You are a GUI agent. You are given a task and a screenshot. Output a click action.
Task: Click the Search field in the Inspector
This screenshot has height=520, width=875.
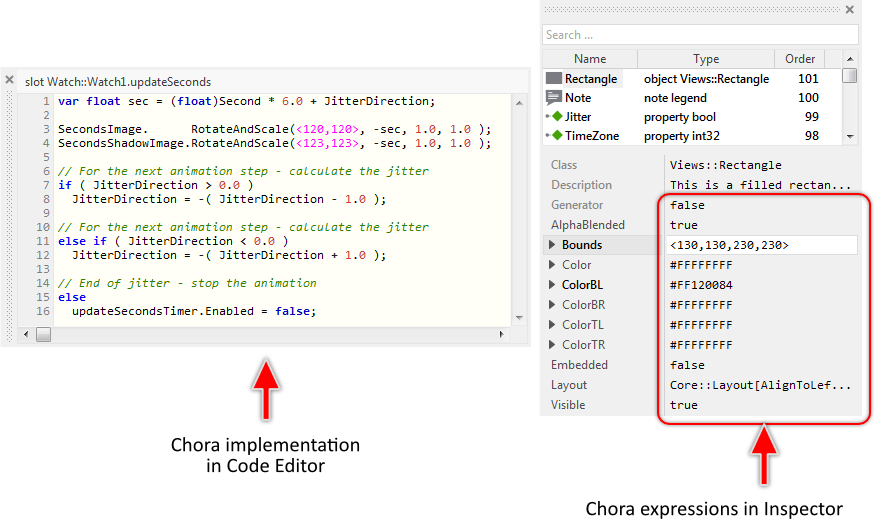click(x=700, y=35)
